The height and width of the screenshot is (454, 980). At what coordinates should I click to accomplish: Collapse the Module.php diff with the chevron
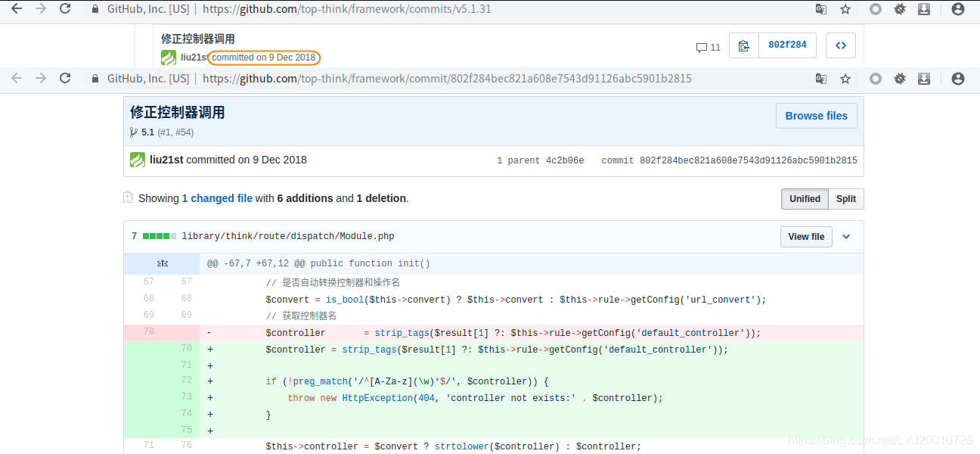846,237
